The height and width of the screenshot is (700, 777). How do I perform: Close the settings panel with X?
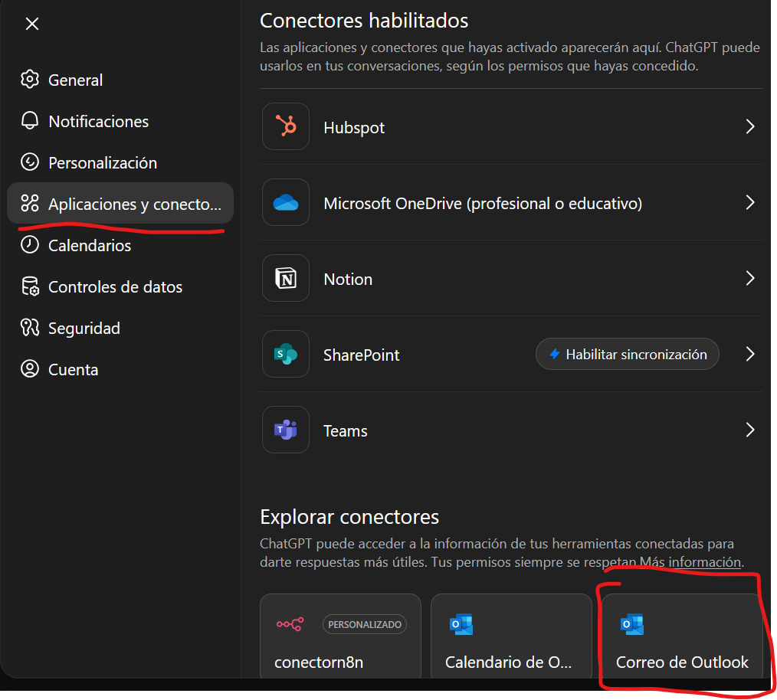pos(31,24)
